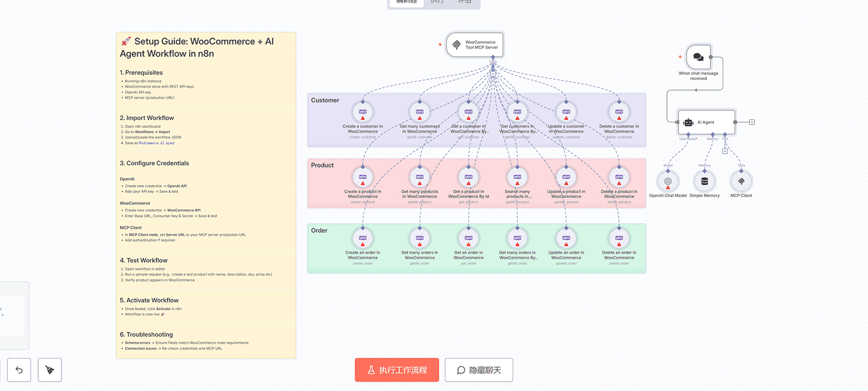
Task: Open the WooCommerce Tool MCP Server node
Action: [474, 45]
